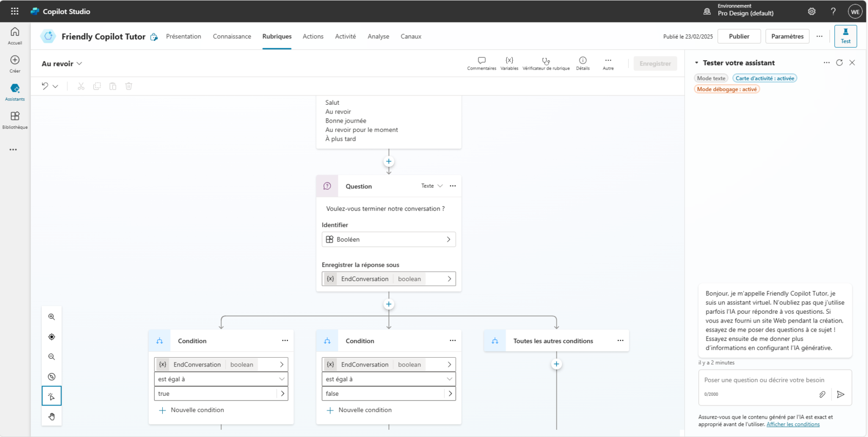Open the Afficher les conditions link
868x437 pixels.
[x=793, y=425]
